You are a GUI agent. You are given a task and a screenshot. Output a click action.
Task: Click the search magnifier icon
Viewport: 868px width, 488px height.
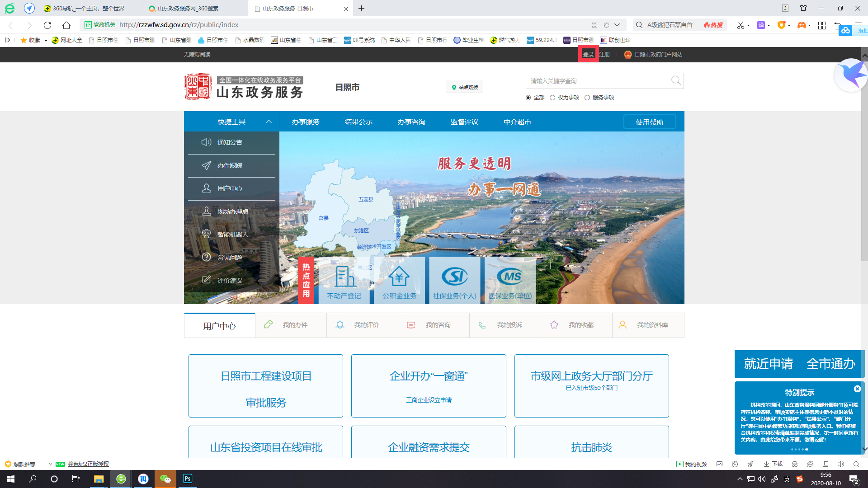pos(676,80)
